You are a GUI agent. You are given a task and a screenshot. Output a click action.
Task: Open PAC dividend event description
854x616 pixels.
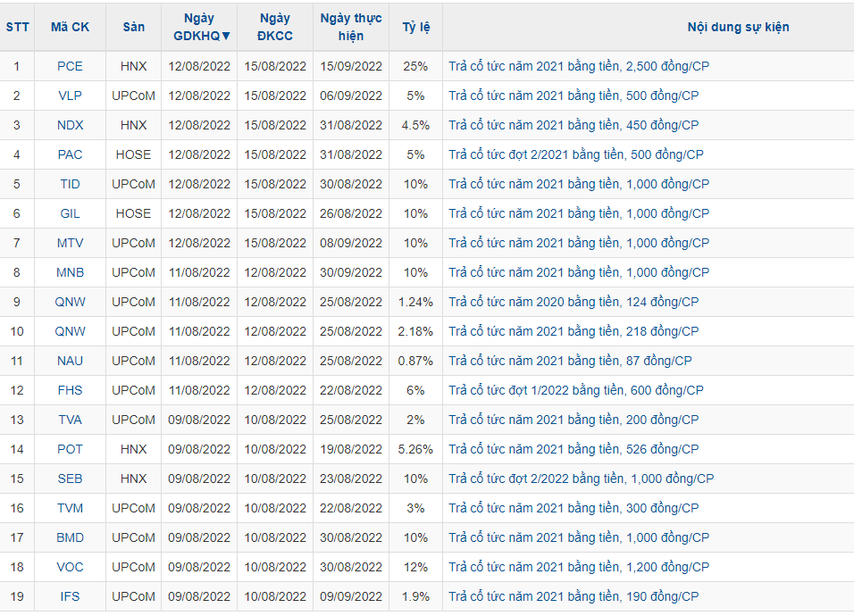pyautogui.click(x=575, y=154)
